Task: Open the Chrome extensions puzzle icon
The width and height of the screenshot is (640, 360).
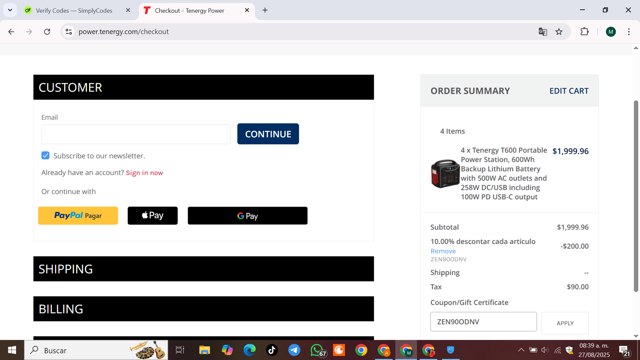Action: click(x=584, y=31)
